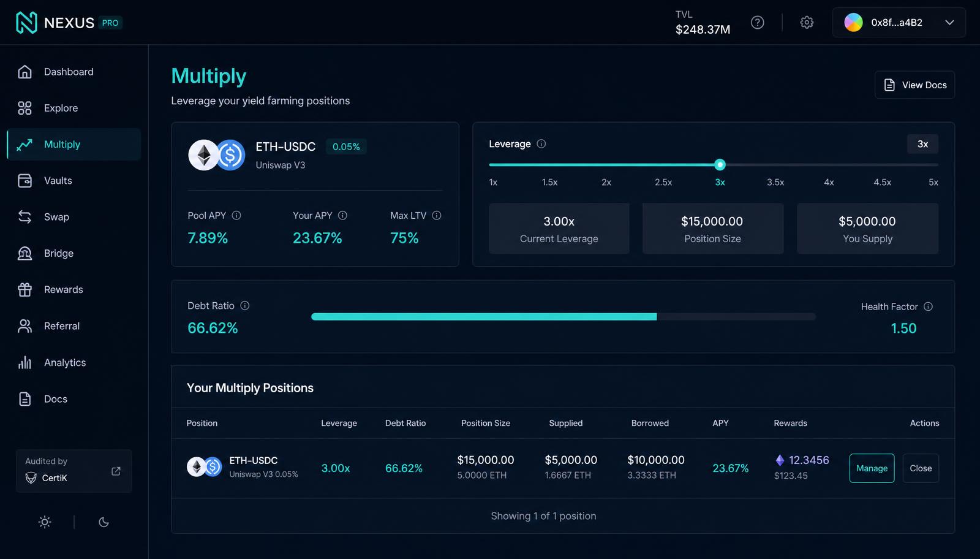Click the Debt Ratio info icon
The image size is (980, 559).
[245, 305]
